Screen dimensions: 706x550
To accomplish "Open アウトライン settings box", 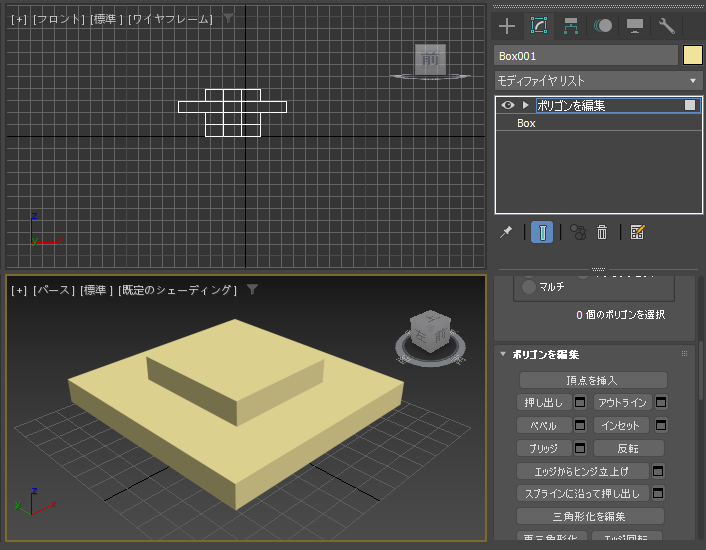I will point(661,402).
